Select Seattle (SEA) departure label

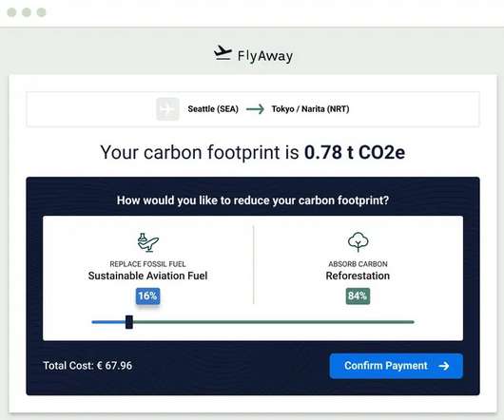tap(213, 109)
